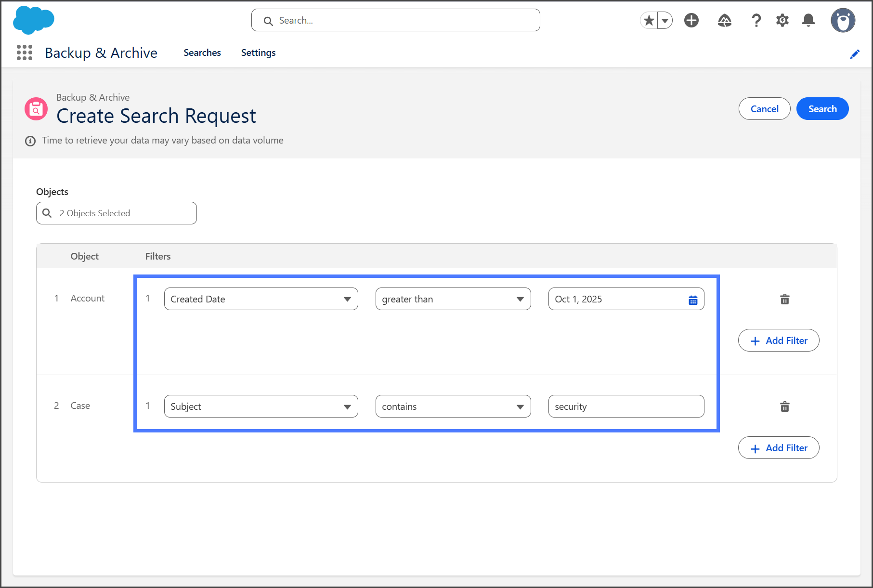This screenshot has height=588, width=873.
Task: Click the pencil edit navigation icon
Action: (x=855, y=54)
